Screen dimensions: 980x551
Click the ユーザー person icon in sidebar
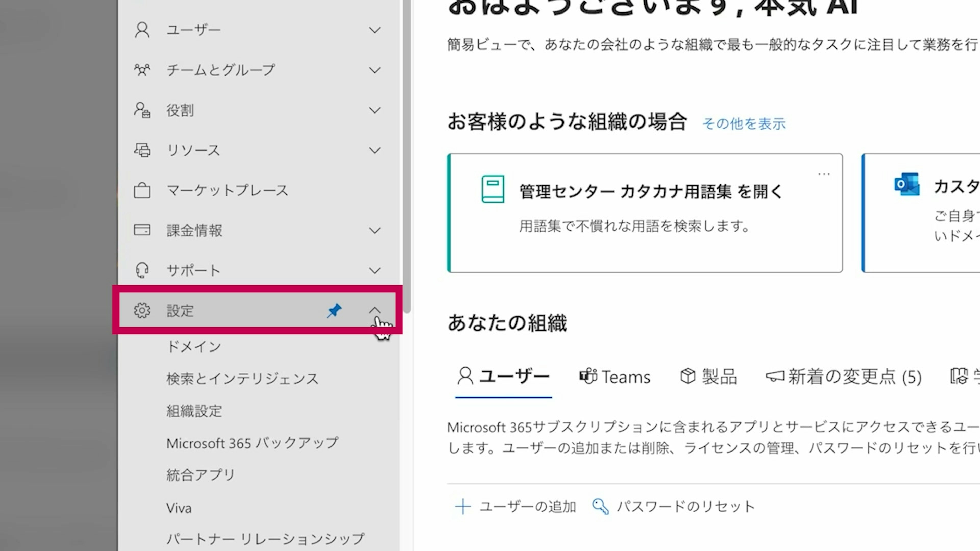tap(142, 30)
